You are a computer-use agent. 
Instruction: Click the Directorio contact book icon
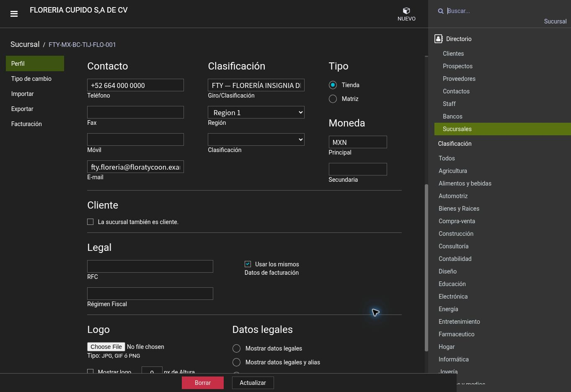pos(439,39)
